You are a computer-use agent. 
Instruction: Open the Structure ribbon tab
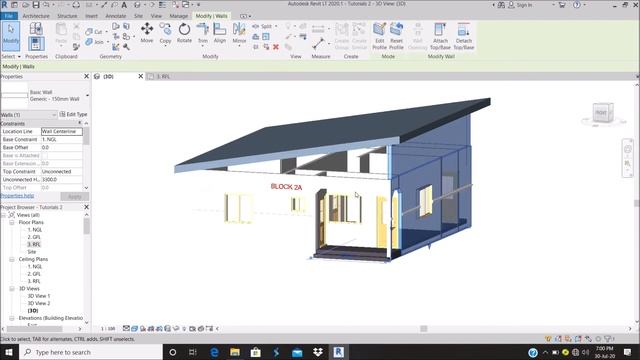pyautogui.click(x=67, y=16)
